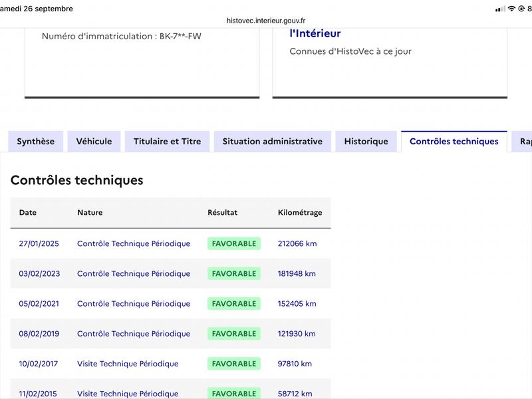Click the 03/02/2023 Contrôle Technique Périodique entry

[134, 273]
